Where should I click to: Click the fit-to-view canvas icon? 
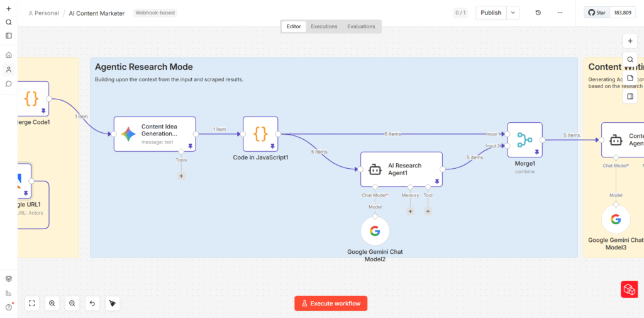(x=32, y=304)
